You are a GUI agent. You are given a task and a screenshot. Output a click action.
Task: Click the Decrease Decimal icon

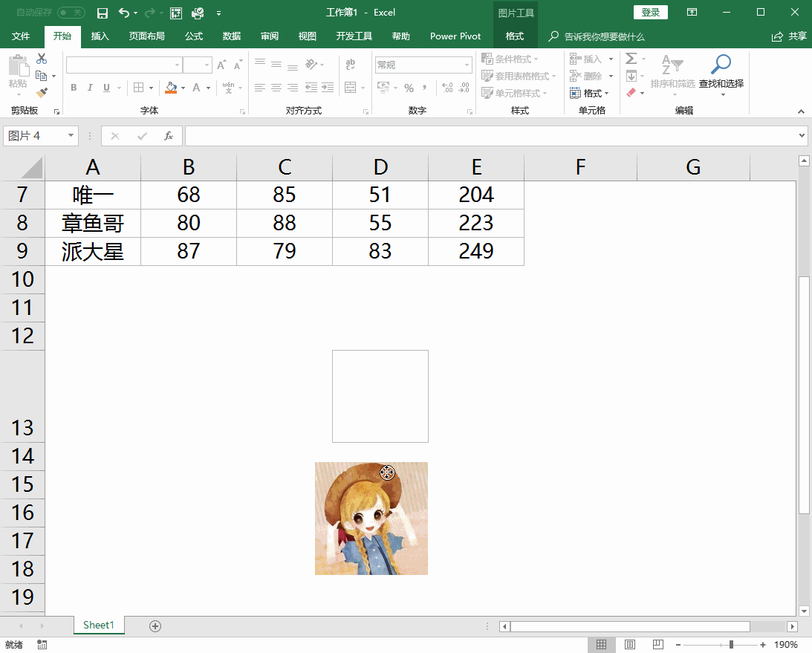[464, 88]
